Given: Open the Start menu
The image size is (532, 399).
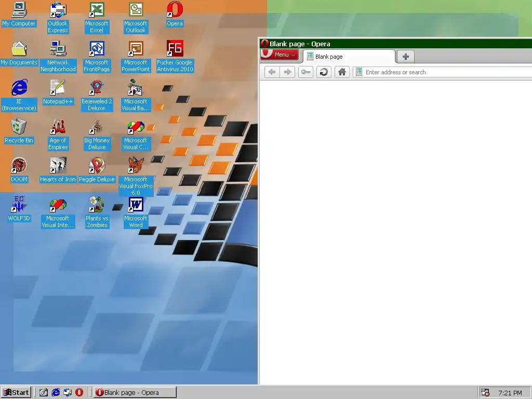Looking at the screenshot, I should [16, 393].
